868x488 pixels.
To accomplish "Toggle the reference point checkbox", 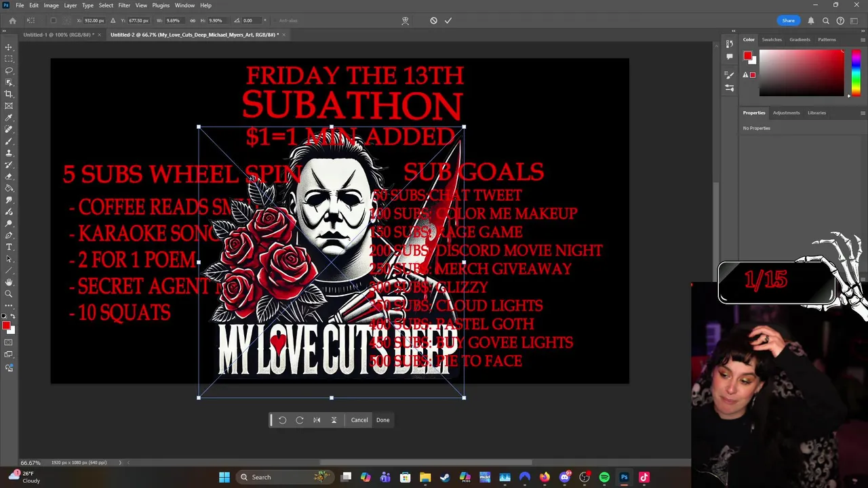I will 54,20.
